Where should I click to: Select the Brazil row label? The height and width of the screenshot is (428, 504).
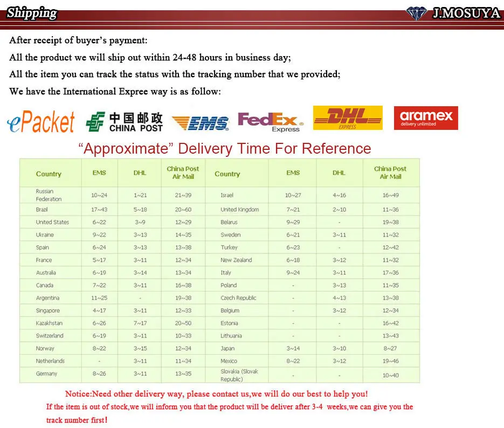(x=42, y=210)
